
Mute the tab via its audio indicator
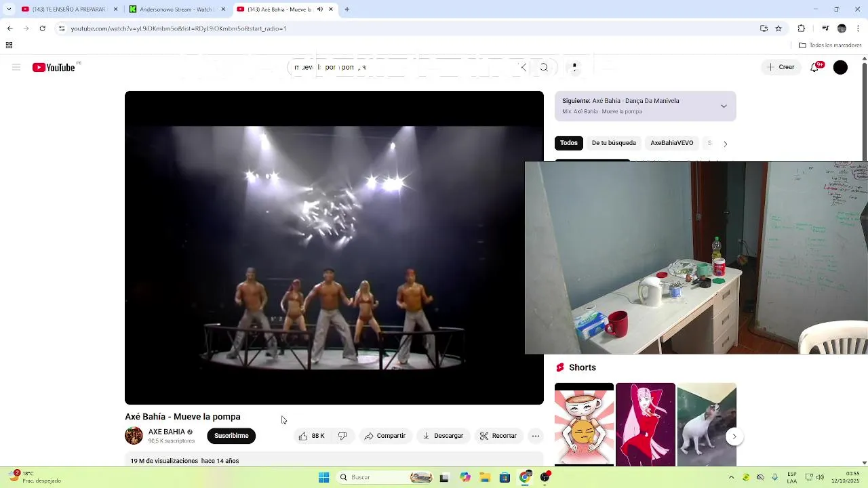click(320, 9)
